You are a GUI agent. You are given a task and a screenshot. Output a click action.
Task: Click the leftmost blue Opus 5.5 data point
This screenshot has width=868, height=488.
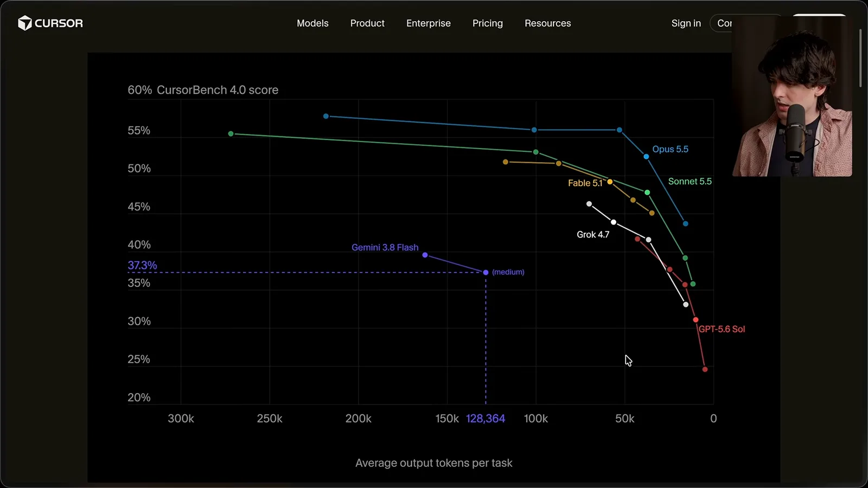(x=326, y=116)
